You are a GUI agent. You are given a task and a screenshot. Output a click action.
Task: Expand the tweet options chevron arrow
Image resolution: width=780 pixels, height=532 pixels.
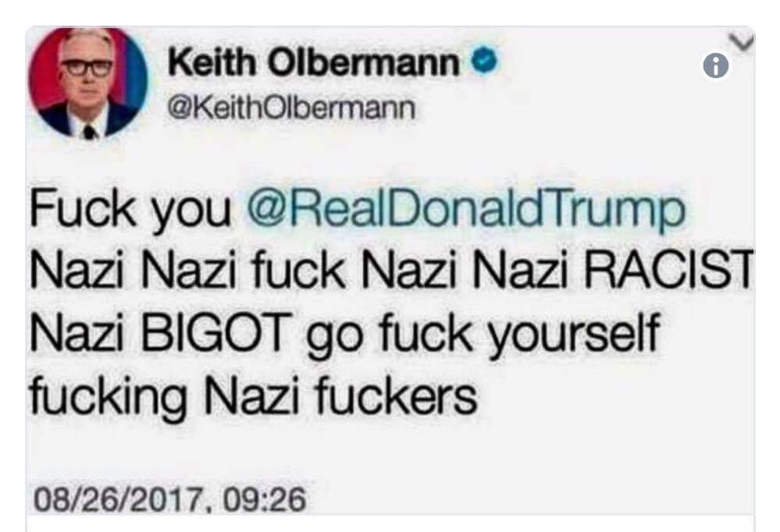coord(743,44)
